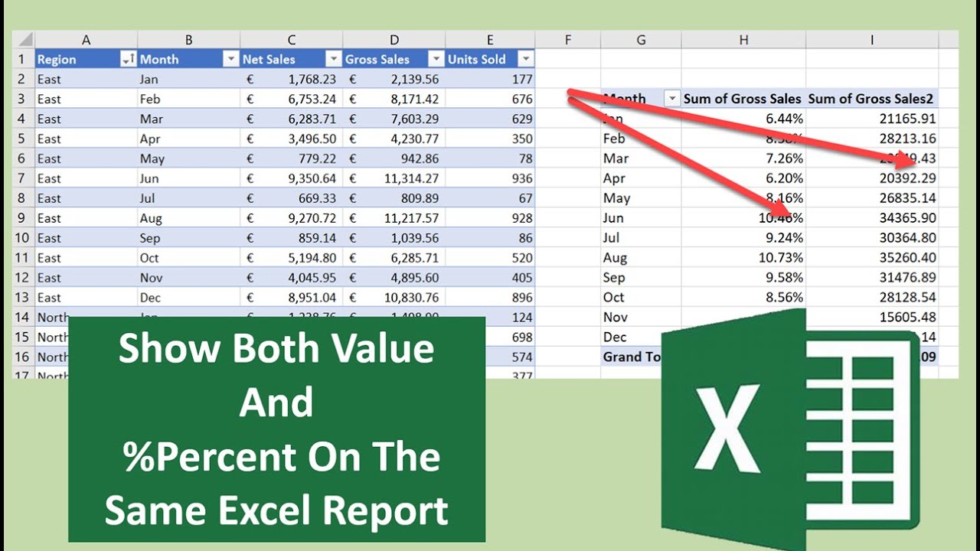
Task: Select column A header
Action: (x=86, y=40)
